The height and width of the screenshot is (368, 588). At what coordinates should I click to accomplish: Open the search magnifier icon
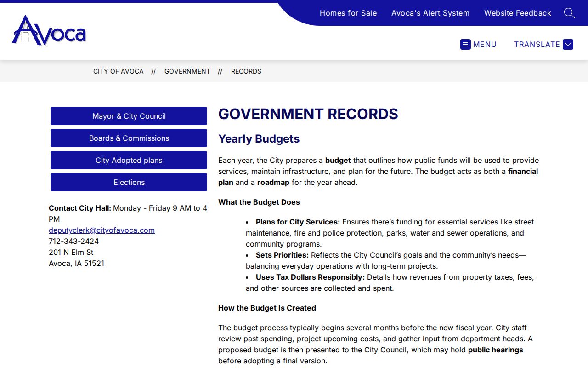(x=569, y=13)
